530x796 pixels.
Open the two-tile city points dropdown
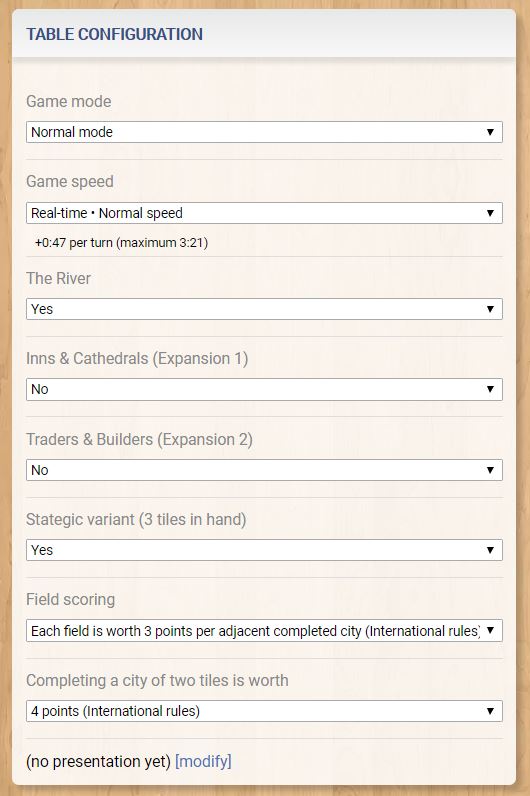264,711
